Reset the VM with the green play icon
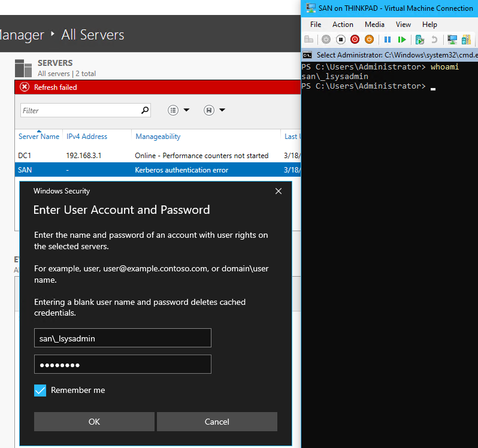Image resolution: width=478 pixels, height=448 pixels. 402,40
